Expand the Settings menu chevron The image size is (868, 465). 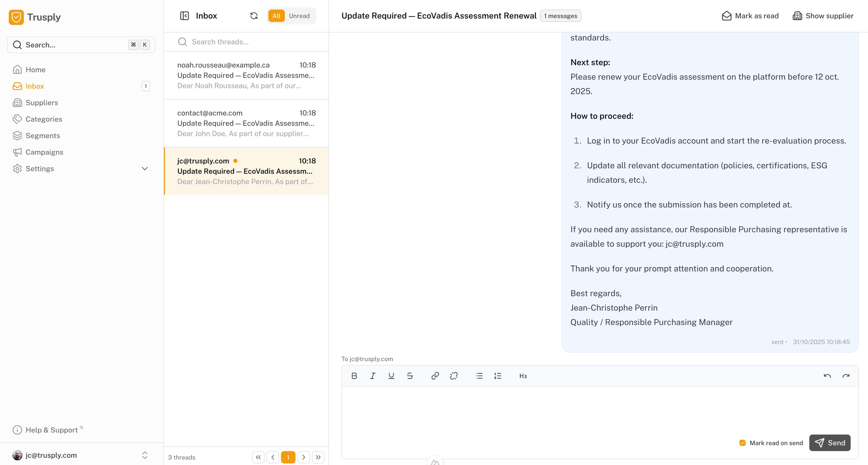coord(145,168)
